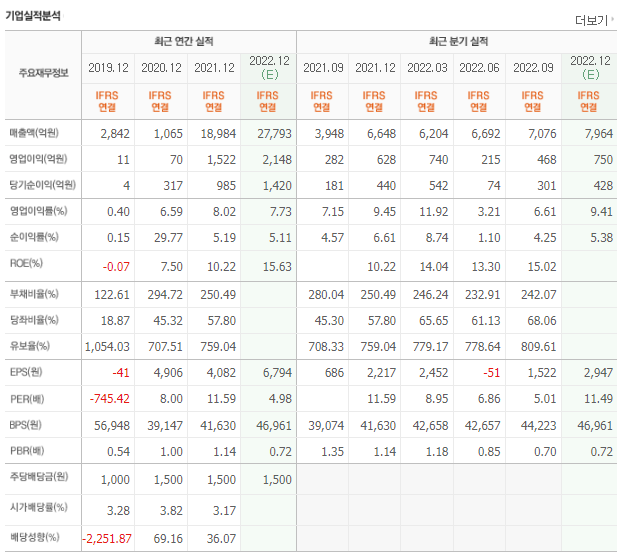Click the 2020.12 annual column header
627x558 pixels.
pos(161,68)
